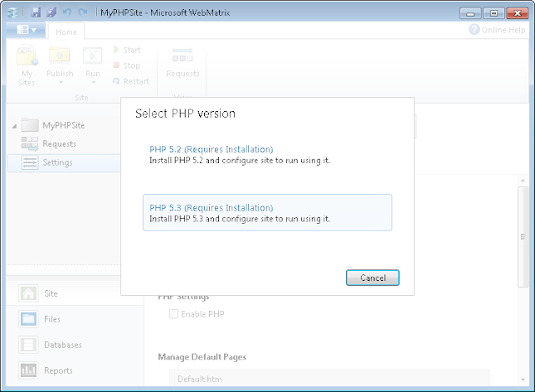
Task: Click the WebMatrix app icon
Action: (x=13, y=13)
